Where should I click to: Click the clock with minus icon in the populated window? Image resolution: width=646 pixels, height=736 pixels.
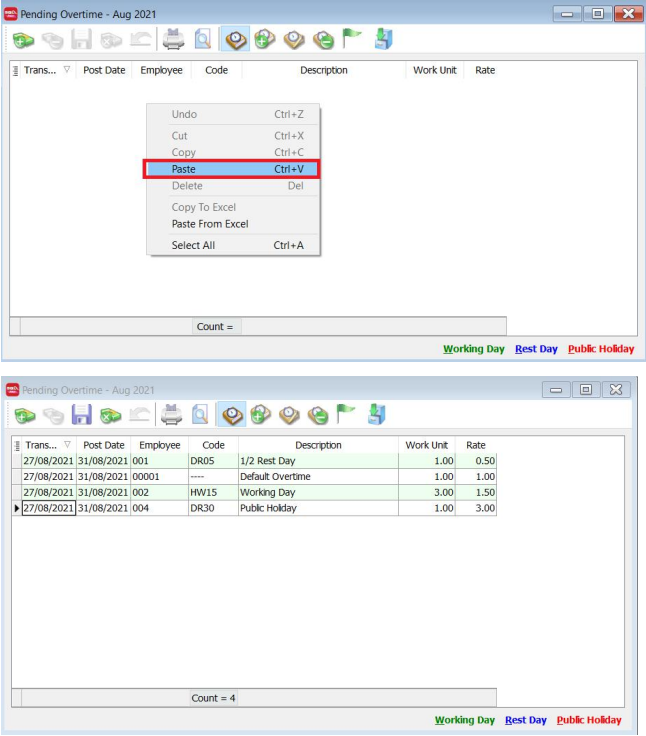tap(319, 414)
